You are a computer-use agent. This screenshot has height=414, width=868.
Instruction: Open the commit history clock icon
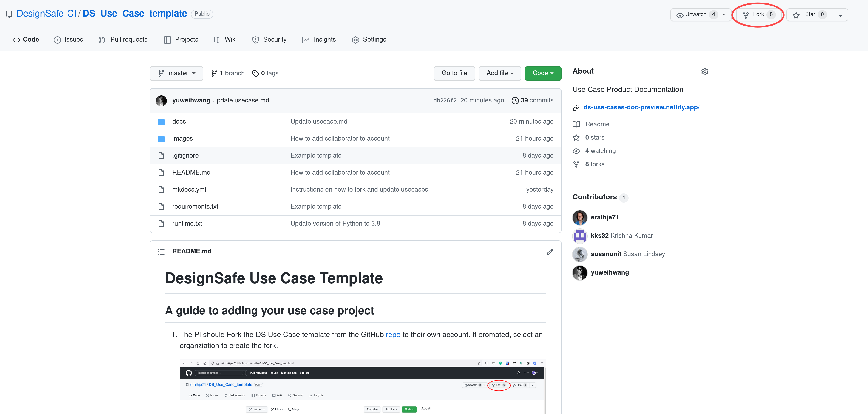tap(515, 100)
